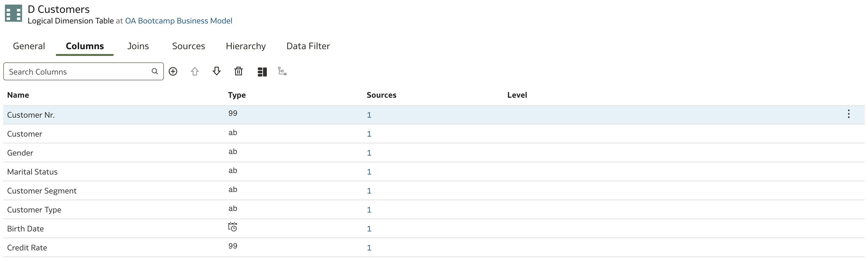Select the Gender column name

(20, 153)
